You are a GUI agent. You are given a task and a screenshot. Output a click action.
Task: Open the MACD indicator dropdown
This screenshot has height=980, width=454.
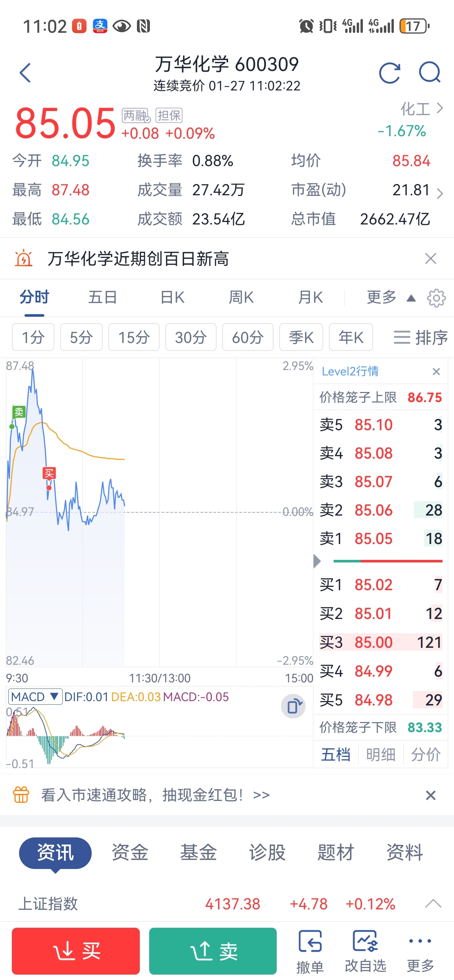[35, 697]
